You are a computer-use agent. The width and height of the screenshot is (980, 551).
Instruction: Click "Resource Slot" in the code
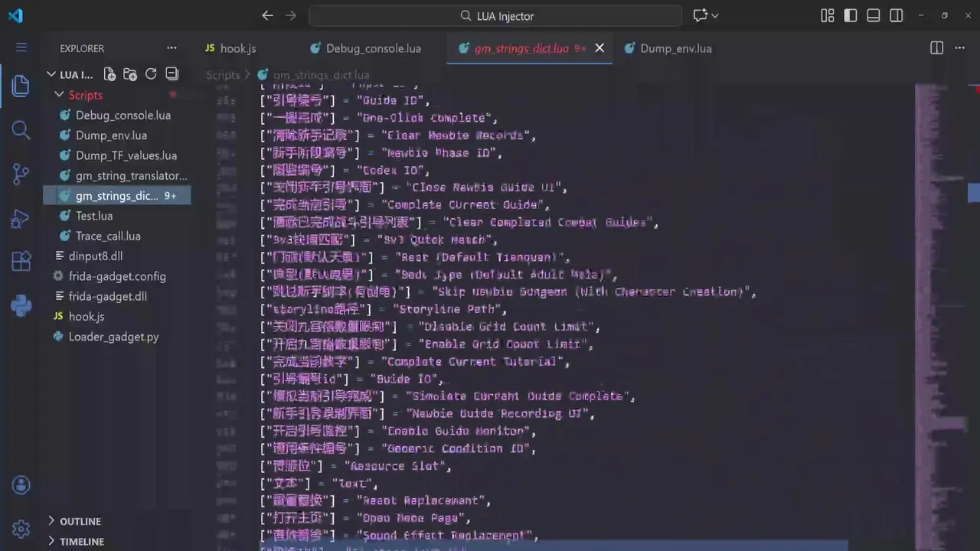[394, 465]
